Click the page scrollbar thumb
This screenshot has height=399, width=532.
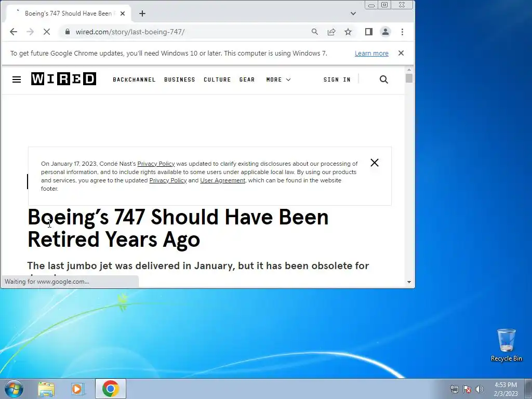409,78
